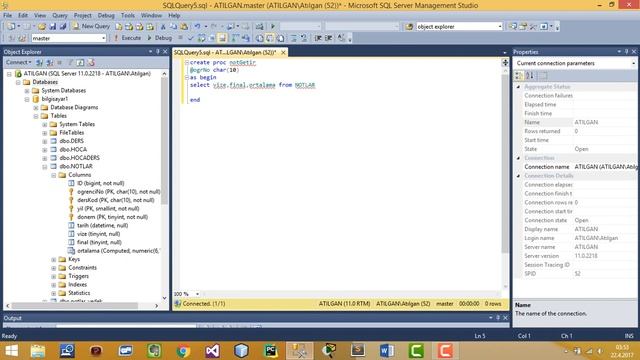The width and height of the screenshot is (640, 360).
Task: Click Comment out selected lines icon
Action: point(293,38)
